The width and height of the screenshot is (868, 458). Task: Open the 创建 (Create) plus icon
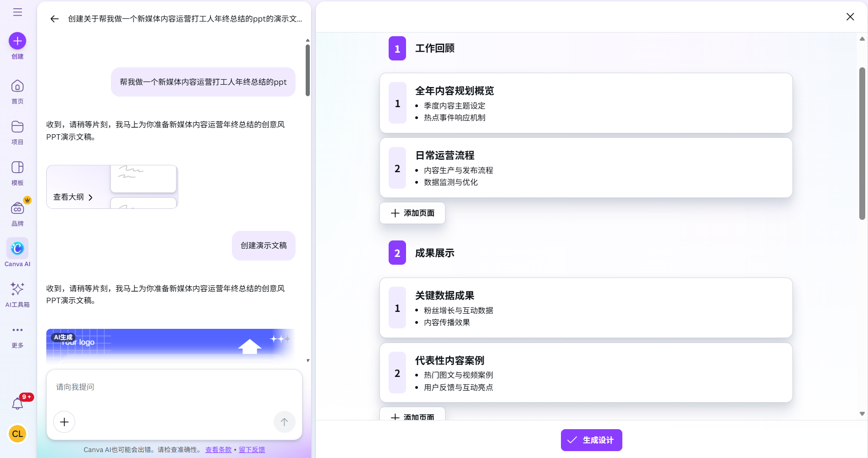[x=17, y=41]
